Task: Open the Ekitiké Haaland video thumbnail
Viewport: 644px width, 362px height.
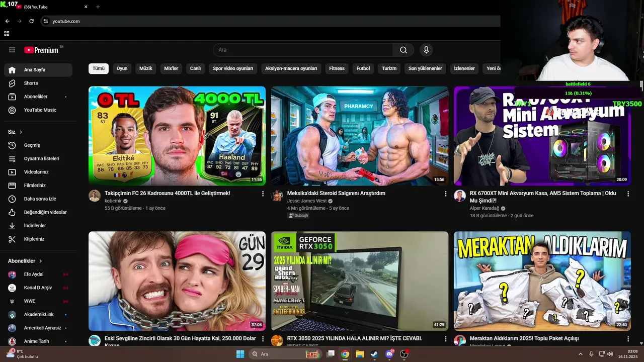Action: click(x=177, y=136)
